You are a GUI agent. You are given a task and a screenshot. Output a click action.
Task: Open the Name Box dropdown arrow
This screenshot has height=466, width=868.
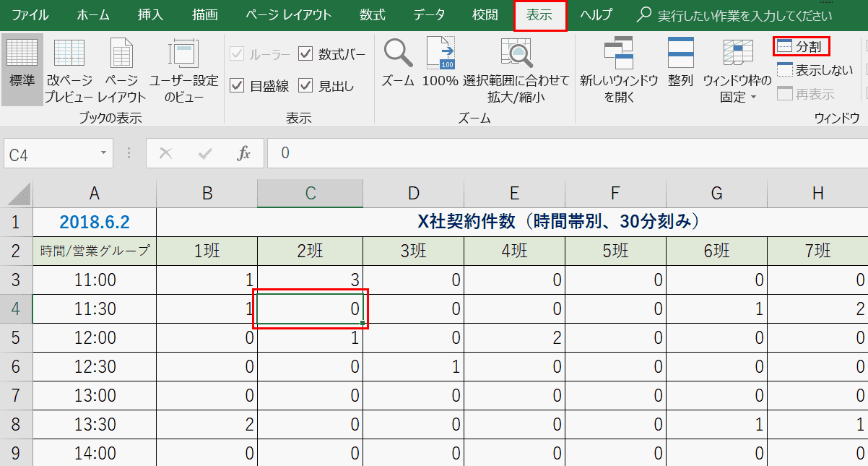104,153
